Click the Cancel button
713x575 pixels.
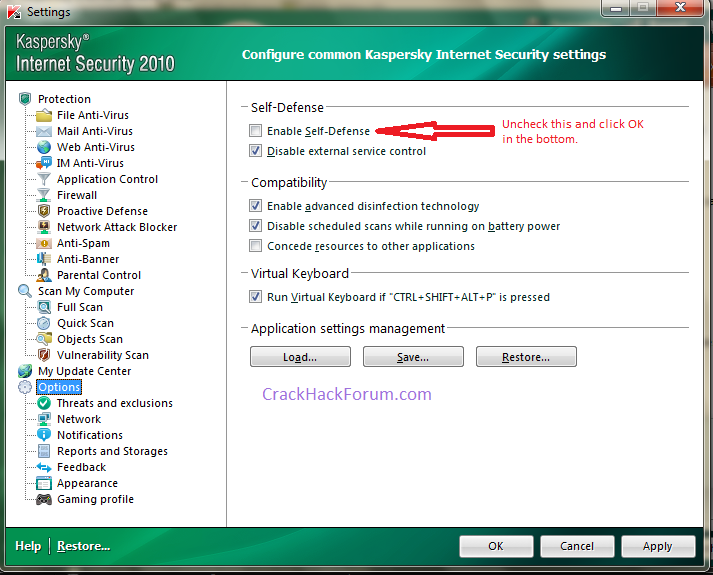click(577, 546)
